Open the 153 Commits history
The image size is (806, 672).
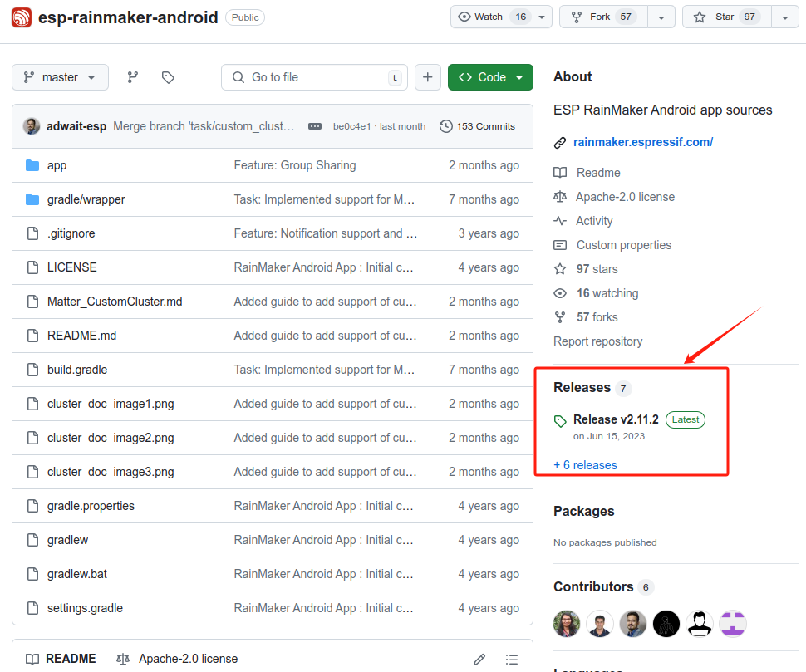coord(478,126)
